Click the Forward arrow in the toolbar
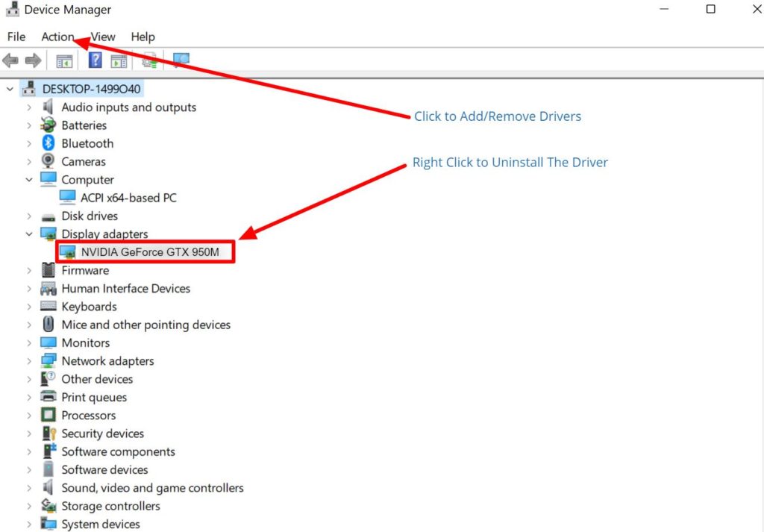The image size is (764, 532). click(x=33, y=61)
